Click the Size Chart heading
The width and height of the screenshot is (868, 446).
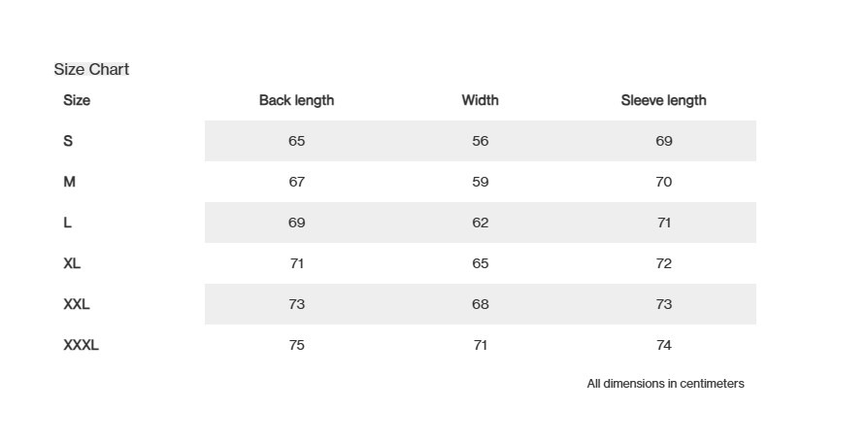point(91,69)
